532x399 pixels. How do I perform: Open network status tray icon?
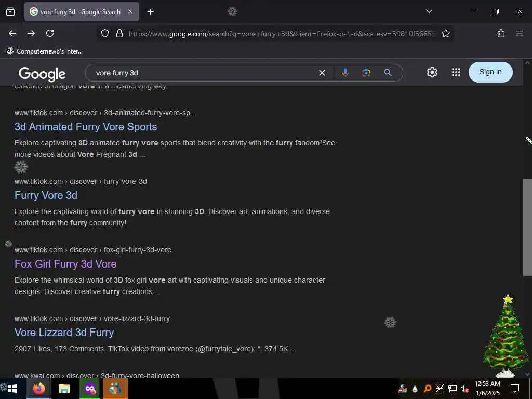click(452, 389)
